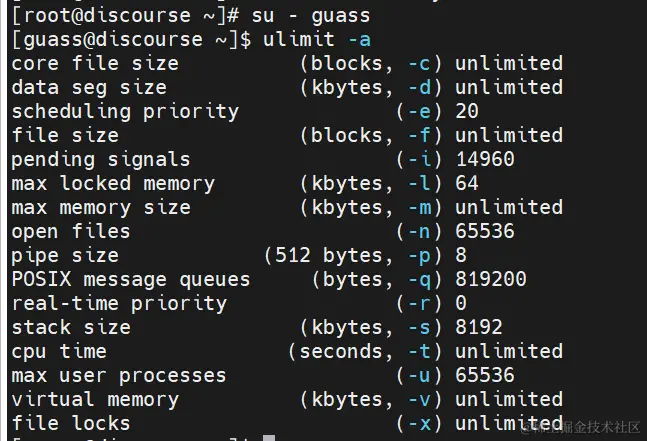
Task: Click the 'file size' row label
Action: coord(65,136)
